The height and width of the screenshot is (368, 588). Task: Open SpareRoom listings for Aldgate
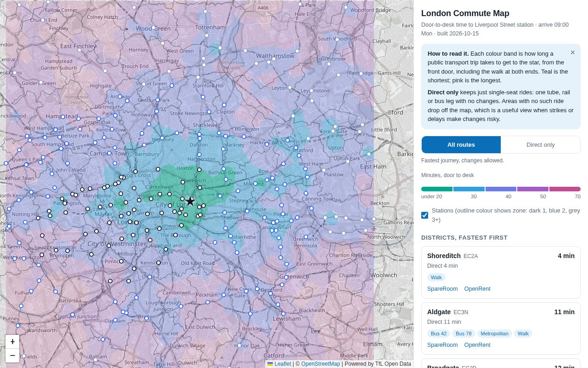[x=442, y=345]
